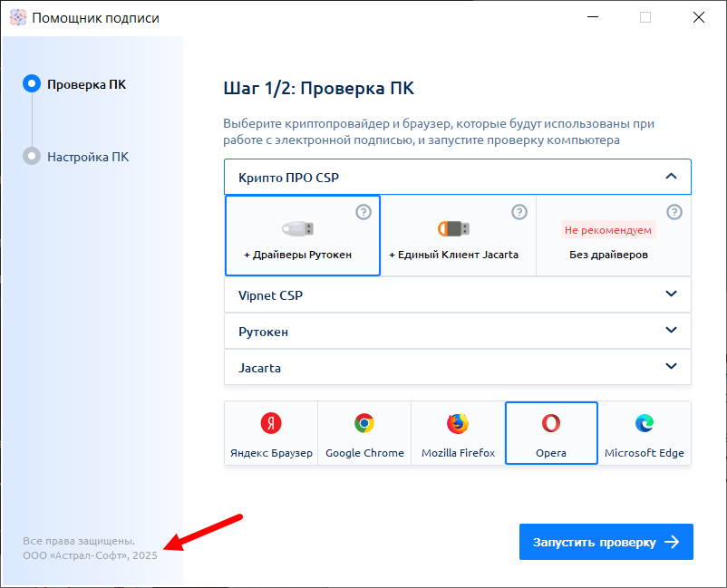
Task: Select the Драйверы Рутокен driver option
Action: (303, 236)
